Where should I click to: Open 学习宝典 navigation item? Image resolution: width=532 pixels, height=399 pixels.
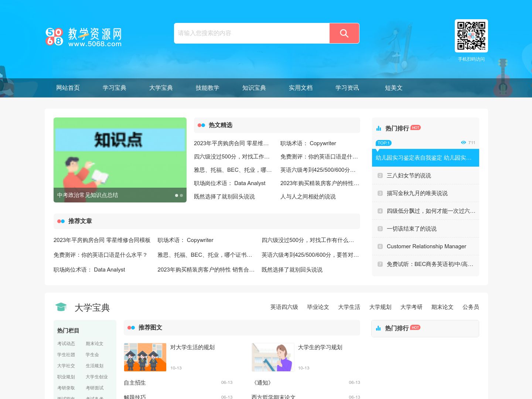pos(115,88)
